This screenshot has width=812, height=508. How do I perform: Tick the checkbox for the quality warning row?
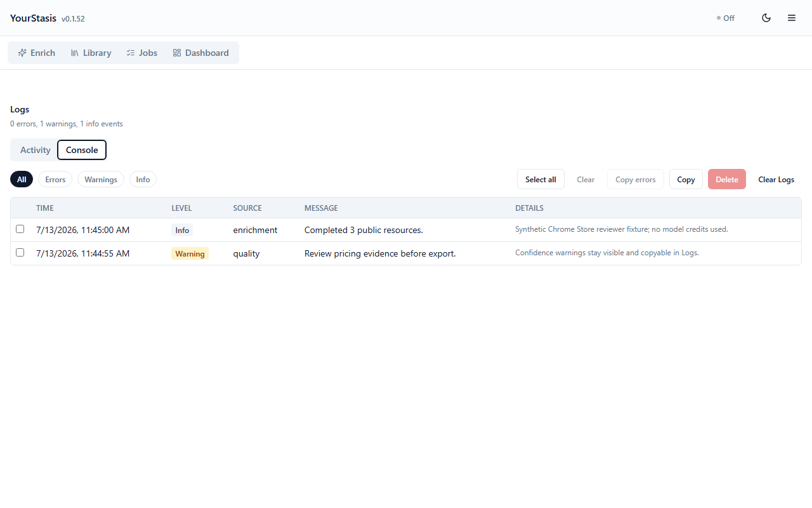[20, 253]
